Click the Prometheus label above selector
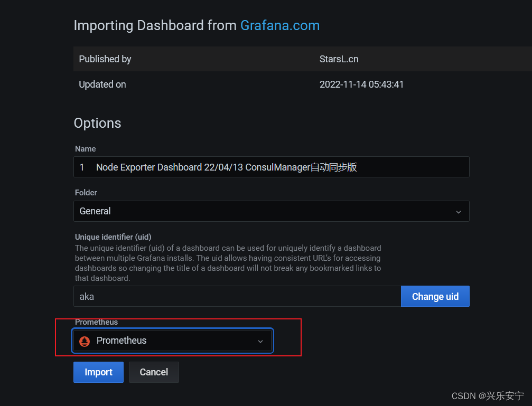This screenshot has width=532, height=406. pos(96,322)
